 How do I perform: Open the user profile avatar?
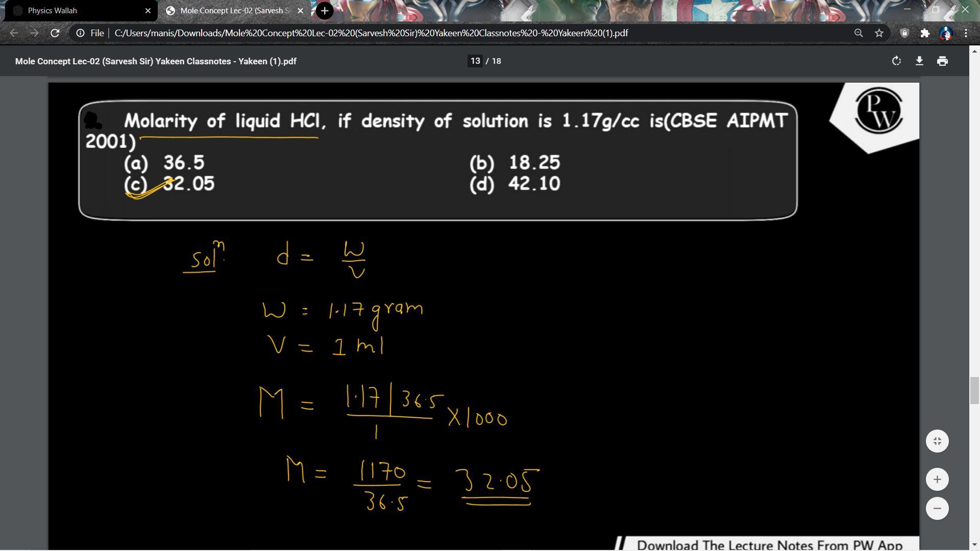pyautogui.click(x=946, y=33)
